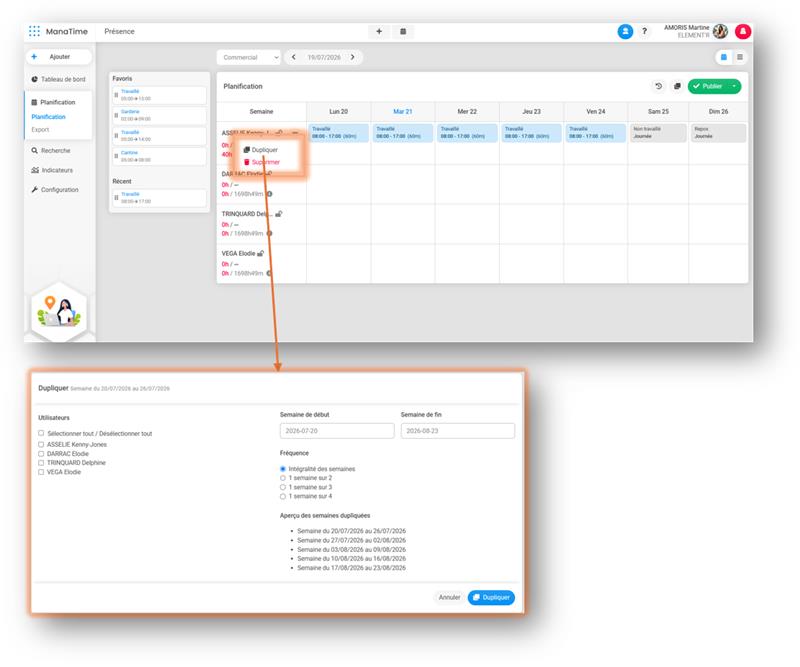This screenshot has width=800, height=667.
Task: Select the '1 semaine sur 2' option
Action: tap(283, 478)
